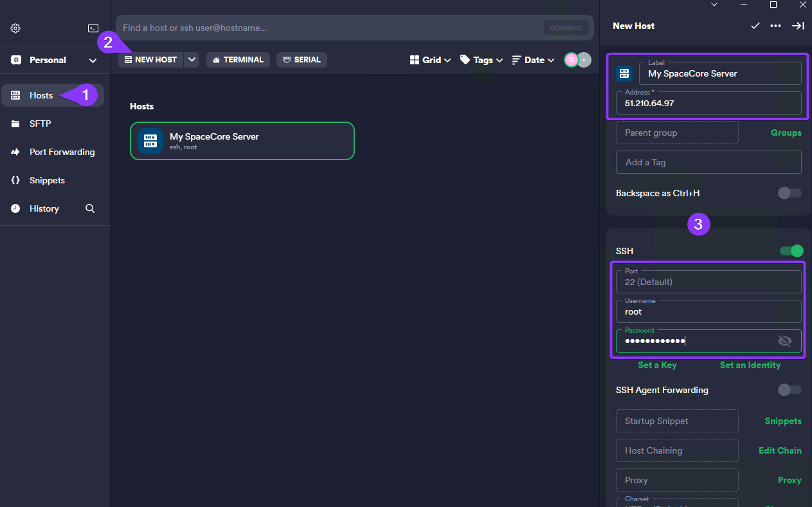
Task: Enable Backspace as Ctrl+H toggle
Action: pyautogui.click(x=789, y=193)
